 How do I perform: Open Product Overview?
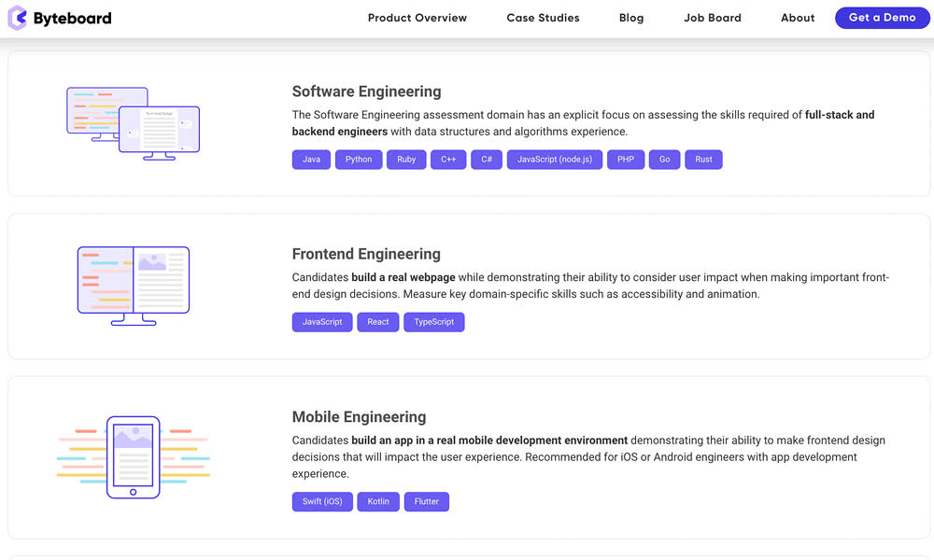(417, 17)
